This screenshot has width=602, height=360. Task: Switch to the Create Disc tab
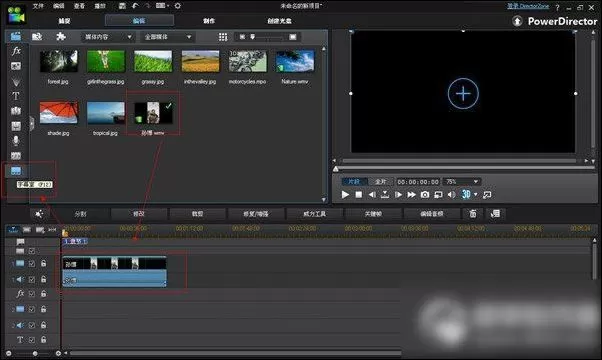(x=279, y=21)
